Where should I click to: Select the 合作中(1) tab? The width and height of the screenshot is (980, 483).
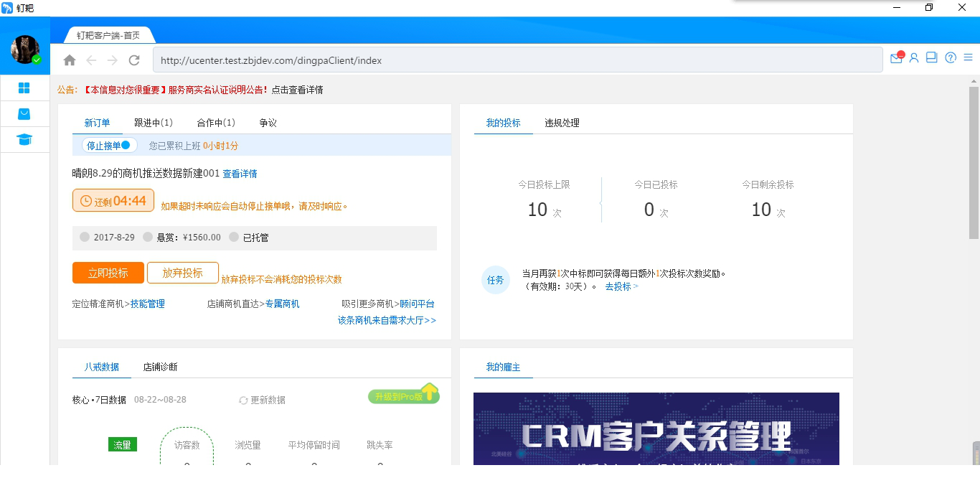(x=216, y=123)
